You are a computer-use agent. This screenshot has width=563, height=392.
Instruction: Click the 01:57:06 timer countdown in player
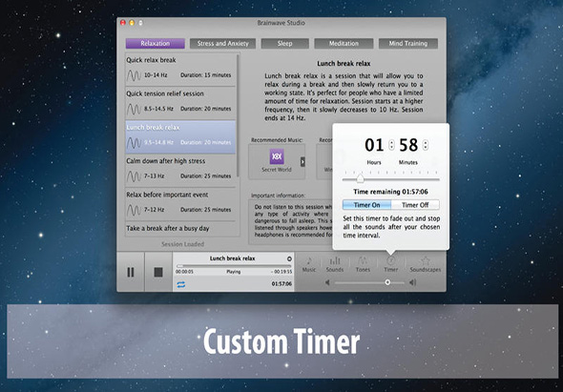pyautogui.click(x=281, y=284)
